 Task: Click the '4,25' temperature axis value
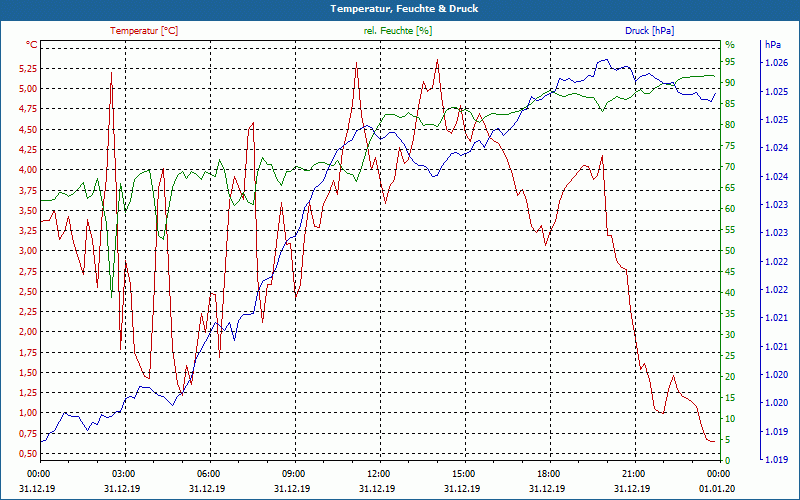coord(28,149)
